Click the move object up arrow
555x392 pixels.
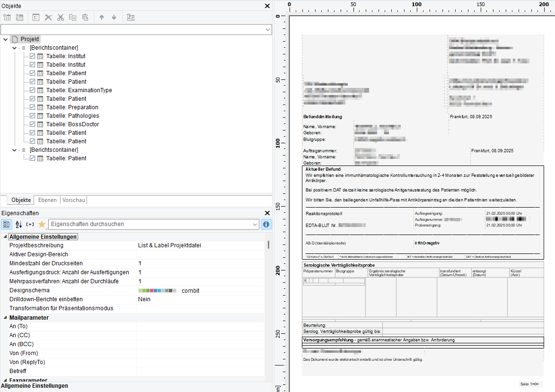pyautogui.click(x=101, y=17)
